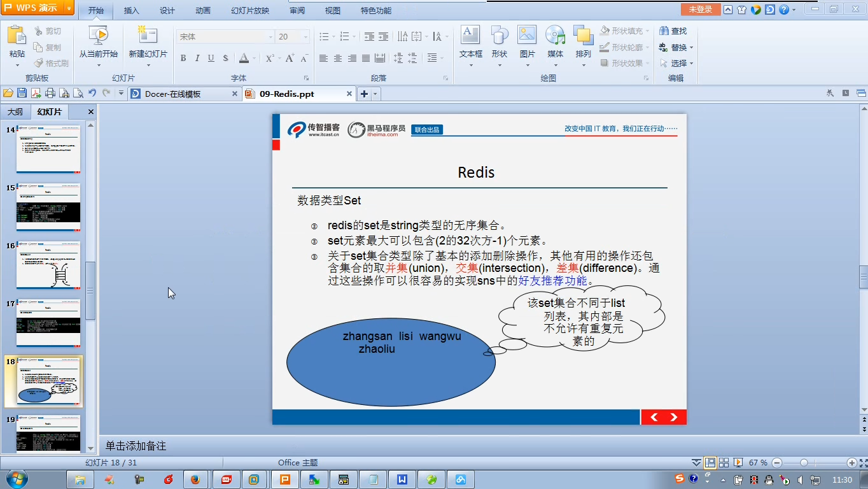Align text left in paragraph group

click(x=323, y=58)
